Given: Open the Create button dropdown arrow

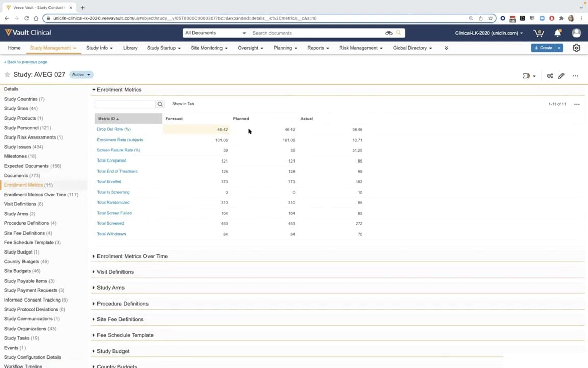Looking at the screenshot, I should 559,48.
